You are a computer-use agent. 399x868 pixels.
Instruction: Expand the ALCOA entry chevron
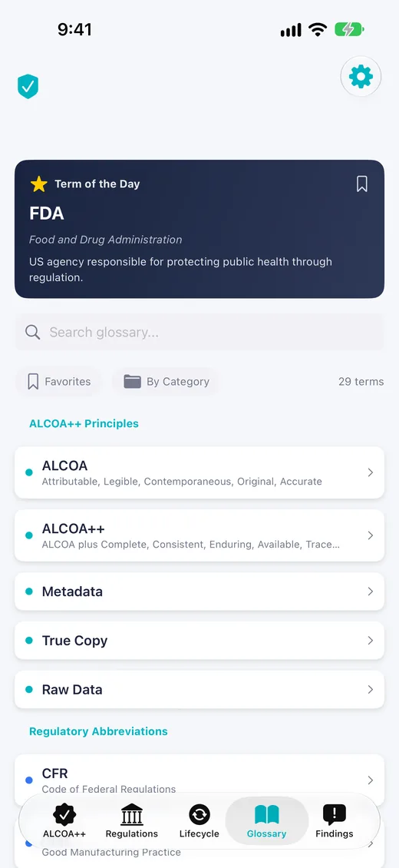(371, 472)
